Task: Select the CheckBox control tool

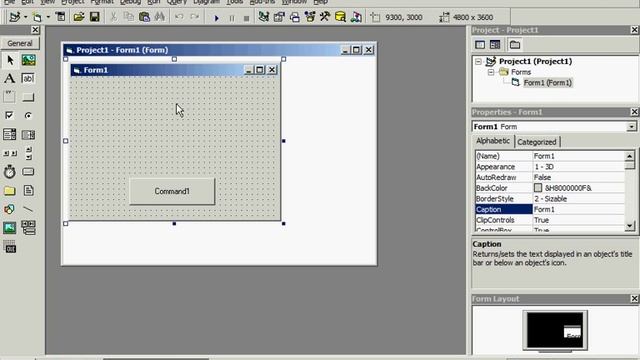Action: pyautogui.click(x=10, y=116)
